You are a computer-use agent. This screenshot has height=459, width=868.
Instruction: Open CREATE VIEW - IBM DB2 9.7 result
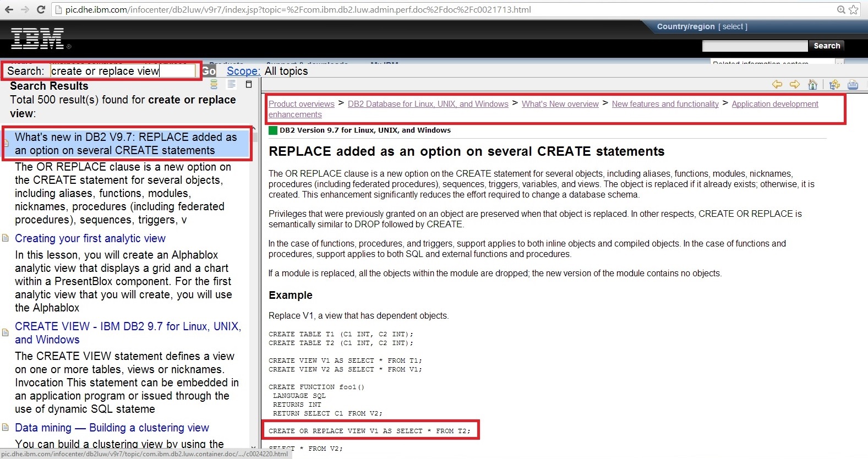128,333
